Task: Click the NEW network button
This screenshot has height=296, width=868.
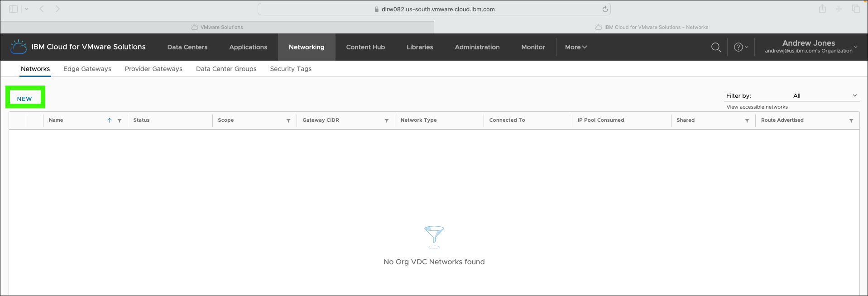Action: (24, 99)
